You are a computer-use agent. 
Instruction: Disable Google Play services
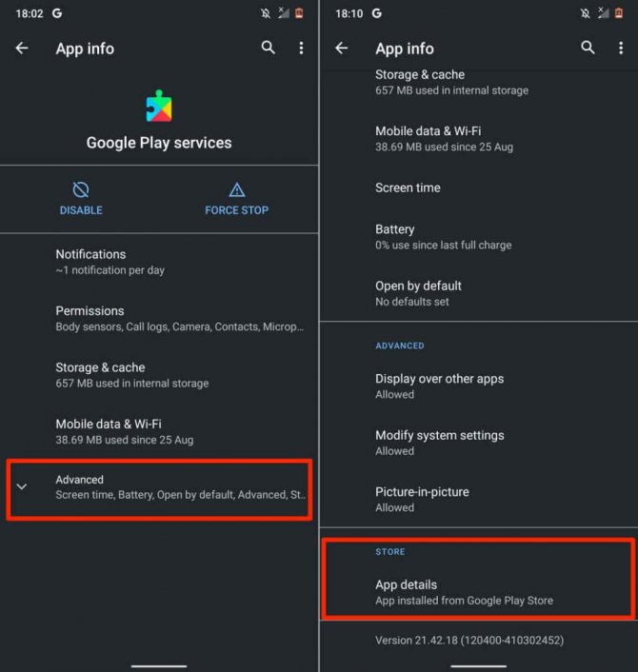point(81,199)
